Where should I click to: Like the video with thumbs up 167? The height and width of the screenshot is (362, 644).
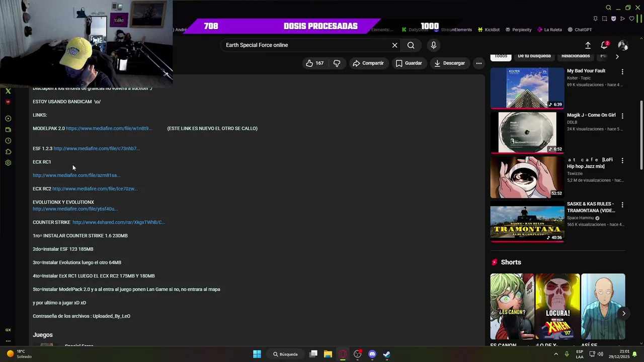point(315,63)
